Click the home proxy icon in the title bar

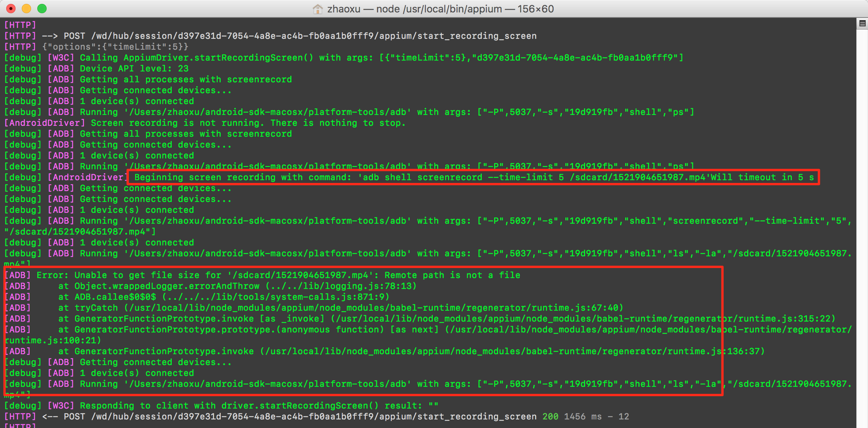(318, 9)
